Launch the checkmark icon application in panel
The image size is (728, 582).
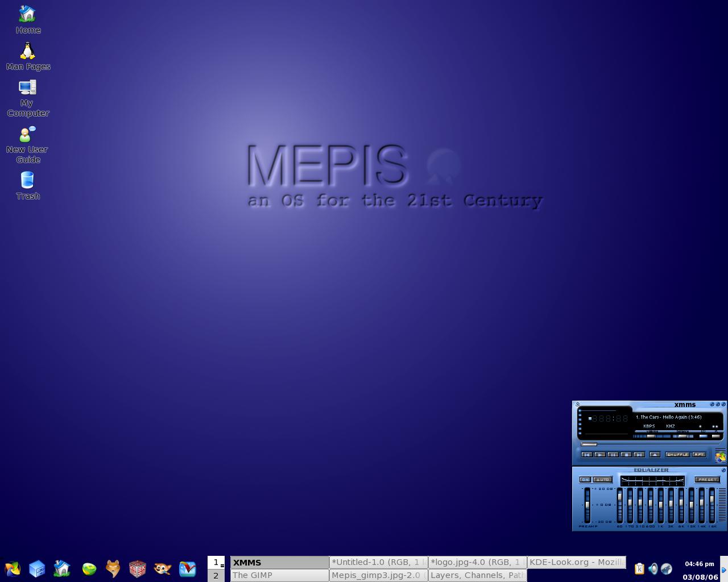188,568
